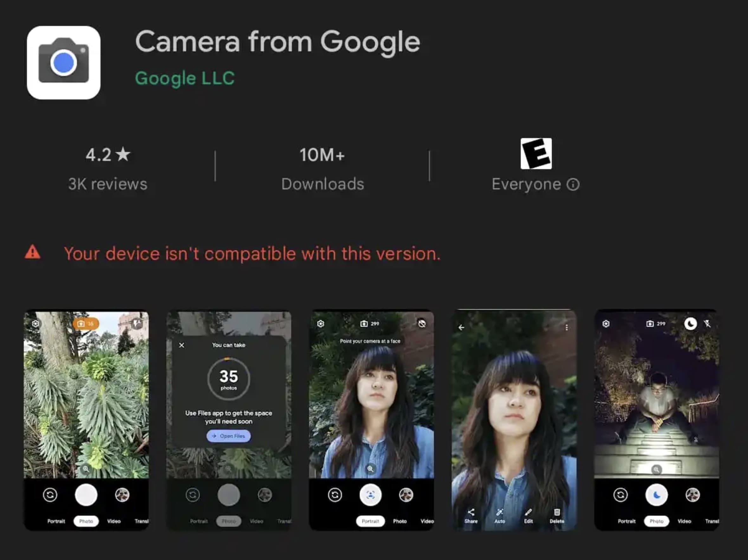Select the Portrait pill in the face screenshot

click(x=370, y=521)
